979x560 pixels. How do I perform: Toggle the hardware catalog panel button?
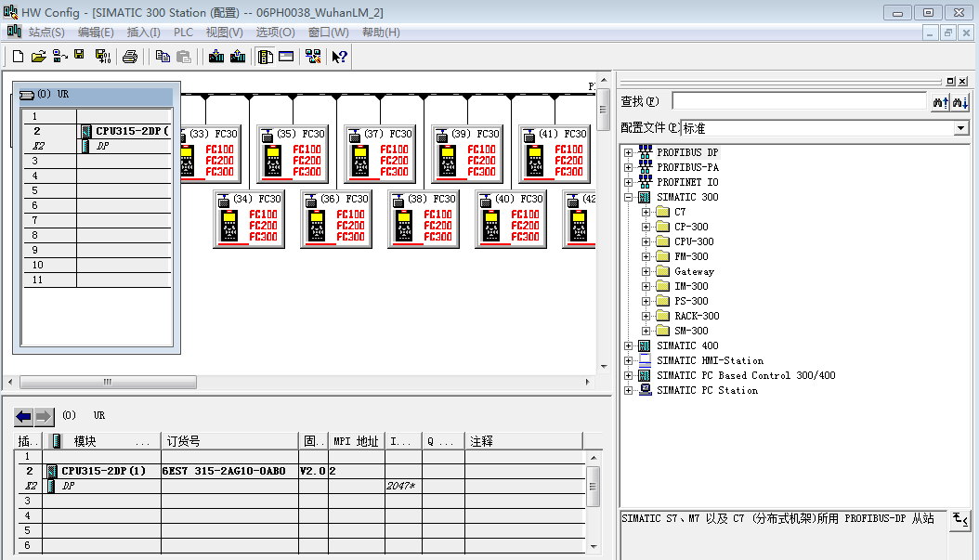(x=266, y=57)
